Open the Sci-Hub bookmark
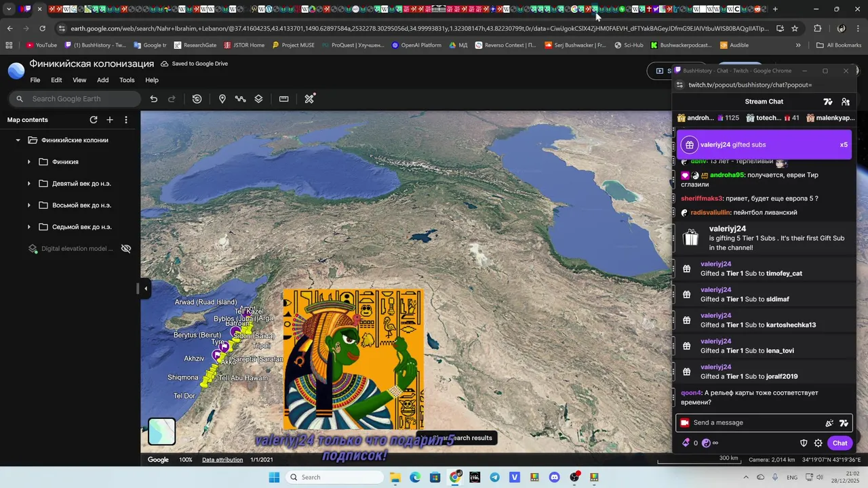This screenshot has height=488, width=868. 629,45
